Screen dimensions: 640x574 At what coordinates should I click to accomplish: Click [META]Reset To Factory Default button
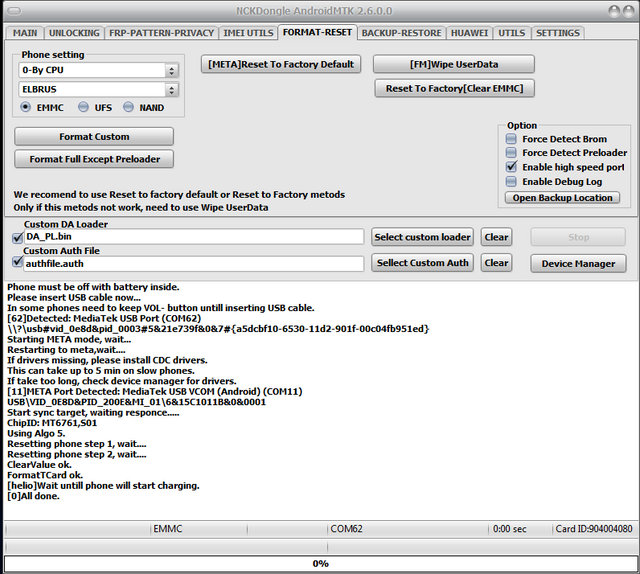tap(281, 65)
